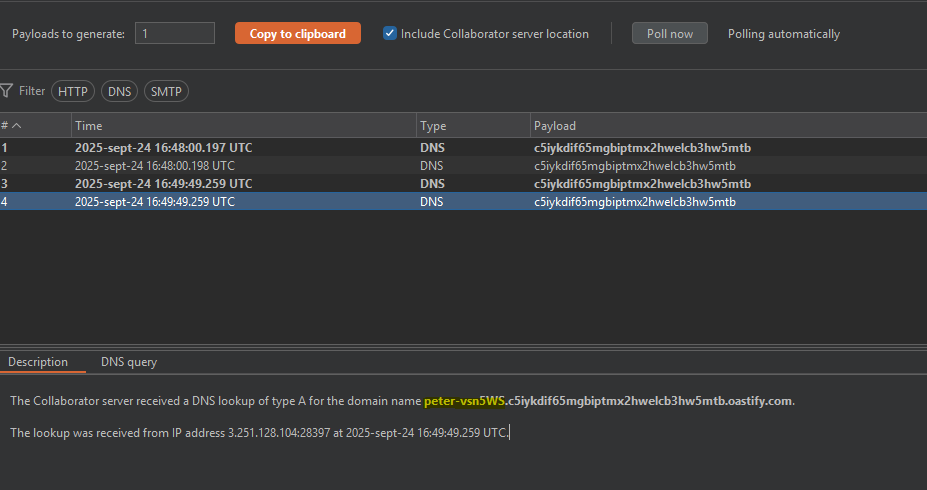Uncheck Include Collaborator server location
The image size is (927, 490).
click(391, 34)
